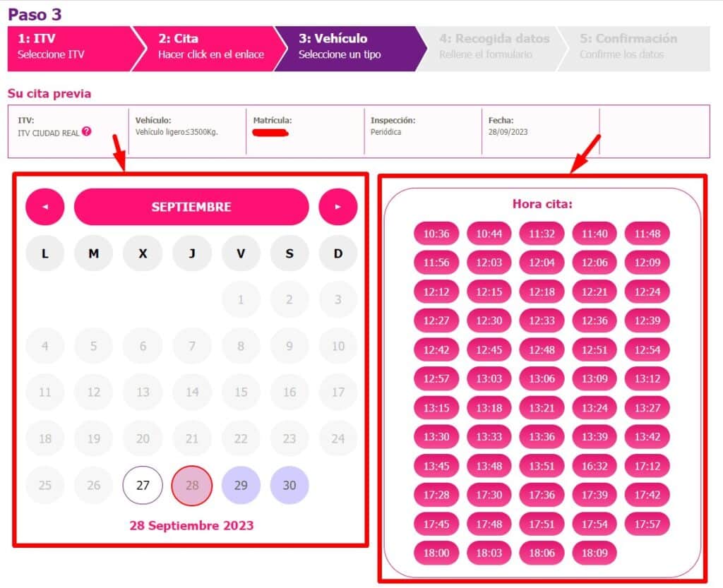Choose the 11:48 appointment time

(647, 234)
